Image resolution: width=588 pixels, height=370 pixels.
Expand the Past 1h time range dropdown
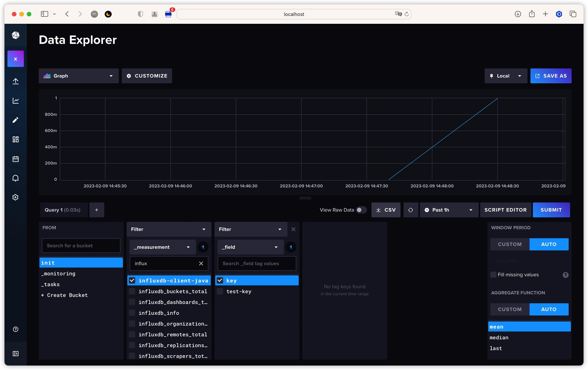[x=449, y=210]
